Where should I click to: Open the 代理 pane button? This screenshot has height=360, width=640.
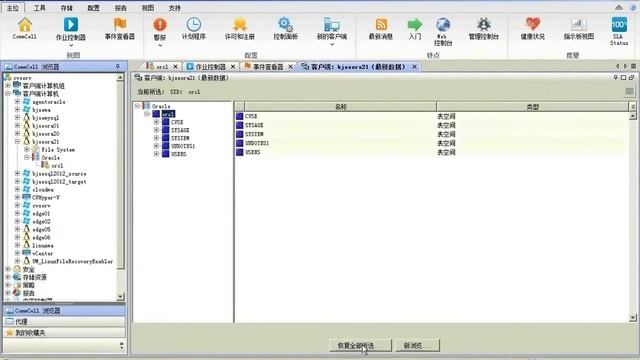pyautogui.click(x=64, y=322)
